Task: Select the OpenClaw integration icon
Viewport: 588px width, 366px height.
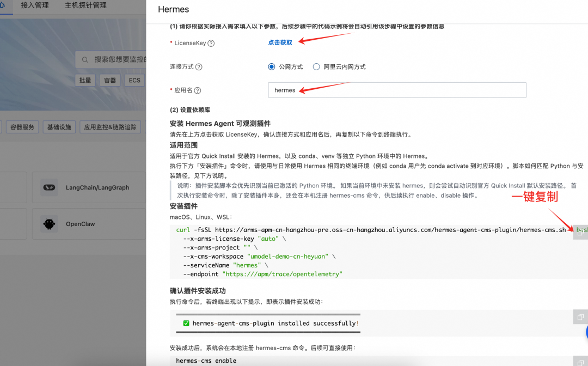Action: (48, 223)
